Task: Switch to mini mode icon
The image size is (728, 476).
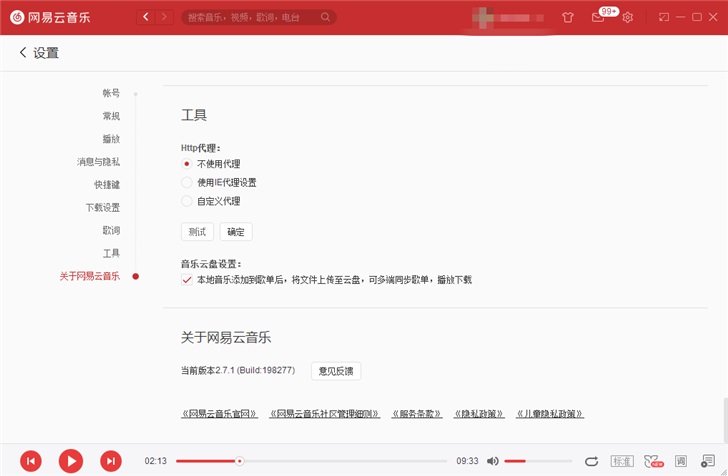Action: pyautogui.click(x=664, y=17)
